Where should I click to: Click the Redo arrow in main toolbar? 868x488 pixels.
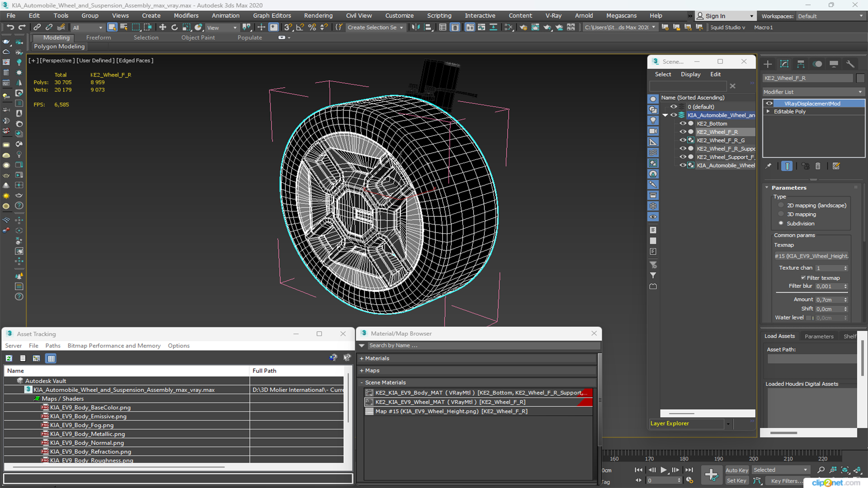click(x=22, y=28)
